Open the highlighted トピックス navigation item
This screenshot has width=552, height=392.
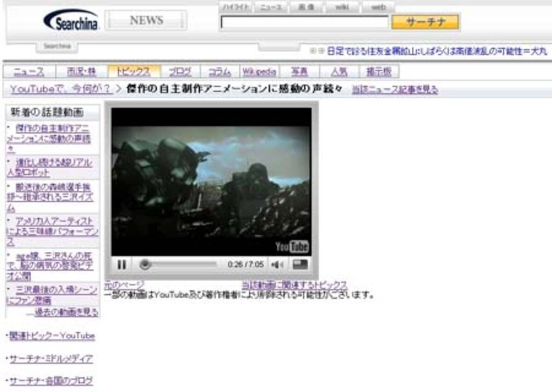[x=134, y=72]
